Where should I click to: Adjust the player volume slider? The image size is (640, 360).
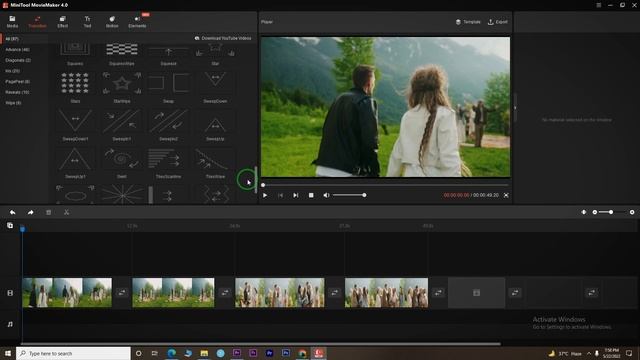[x=349, y=195]
